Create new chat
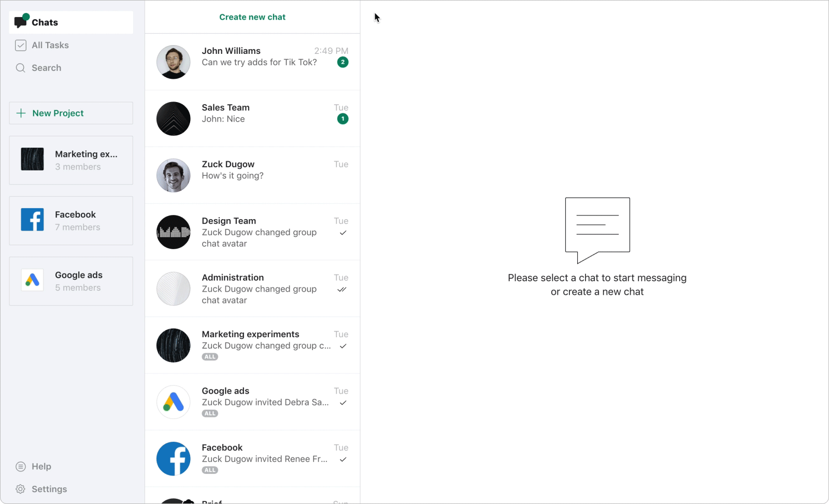 pos(252,17)
